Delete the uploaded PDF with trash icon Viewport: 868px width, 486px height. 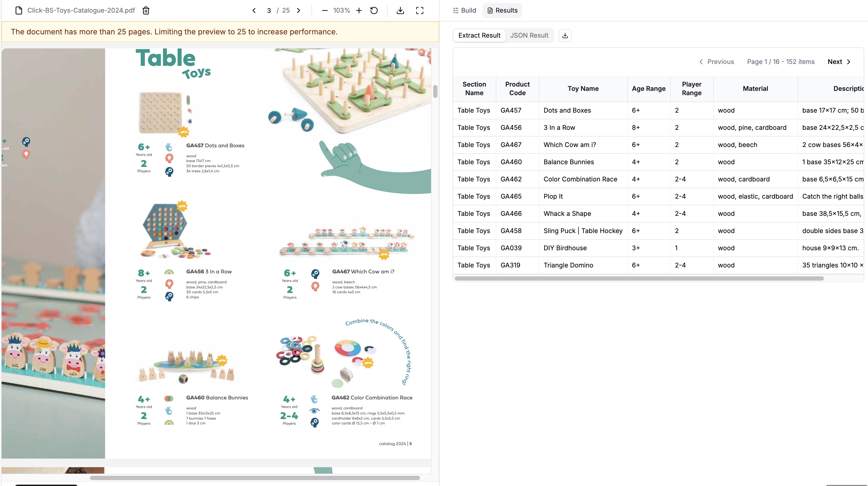click(x=146, y=10)
